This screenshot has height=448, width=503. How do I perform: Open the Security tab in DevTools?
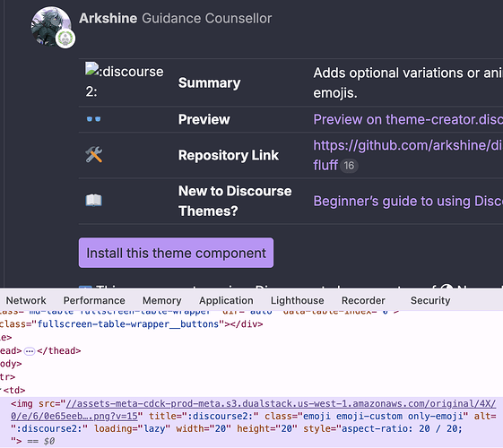(430, 300)
